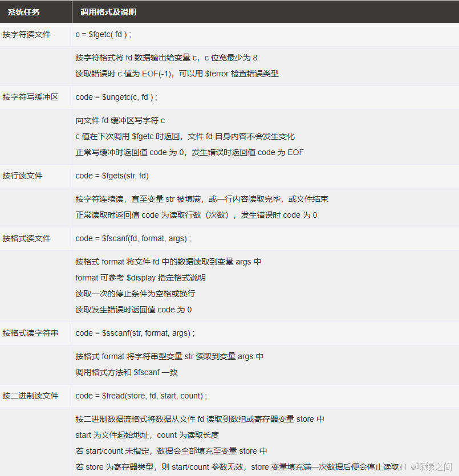This screenshot has width=459, height=476.
Task: Click line 正常写缓冲时返回值 code 为 0
Action: [x=189, y=152]
